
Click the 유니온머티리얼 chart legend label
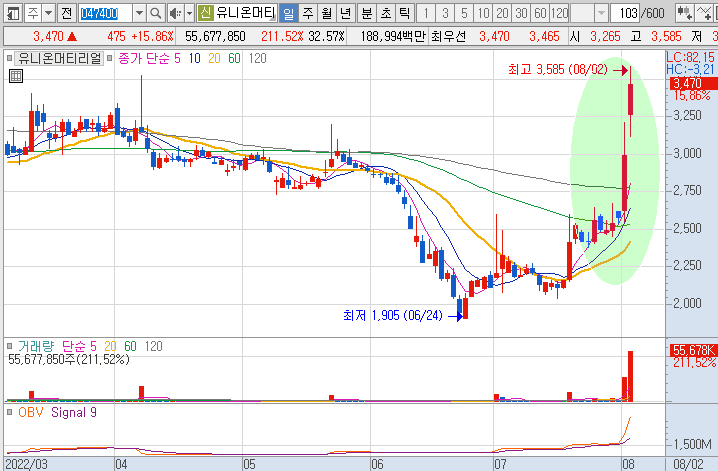pos(60,59)
